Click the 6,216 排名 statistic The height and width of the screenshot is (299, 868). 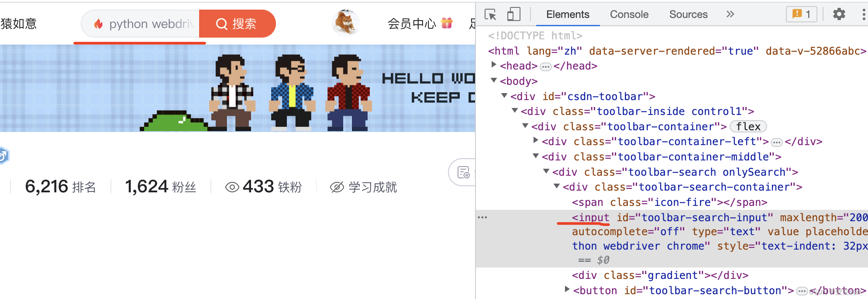[x=60, y=187]
